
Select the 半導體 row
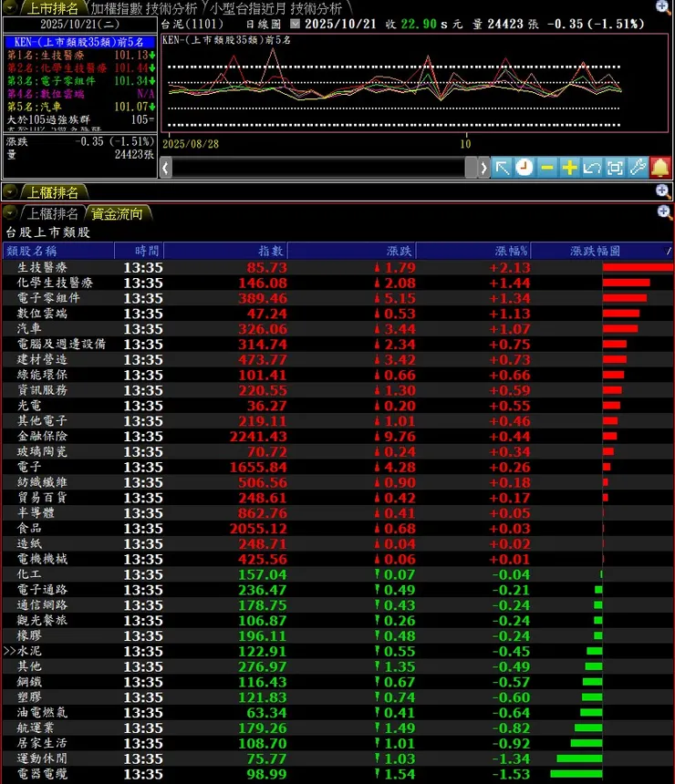[x=337, y=513]
